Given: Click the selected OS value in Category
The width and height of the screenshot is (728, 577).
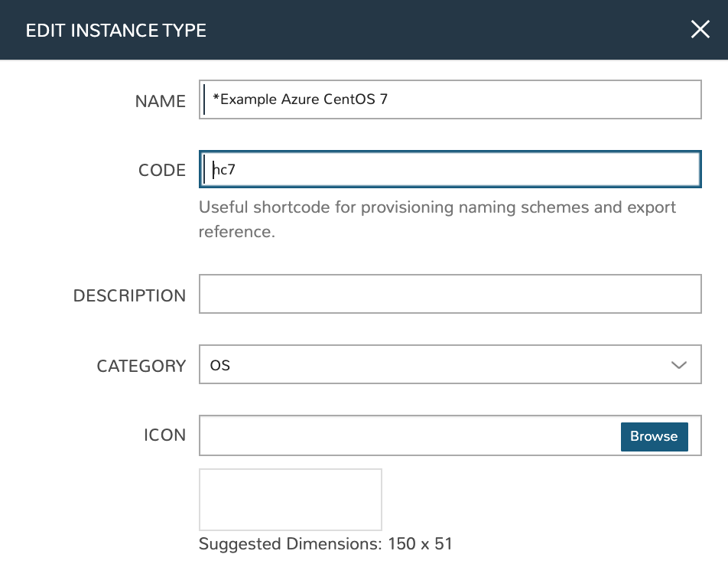Looking at the screenshot, I should point(220,365).
